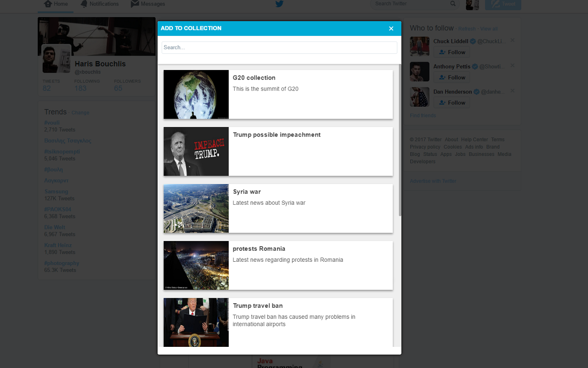Click the search magnifier icon
The height and width of the screenshot is (368, 588).
point(453,4)
